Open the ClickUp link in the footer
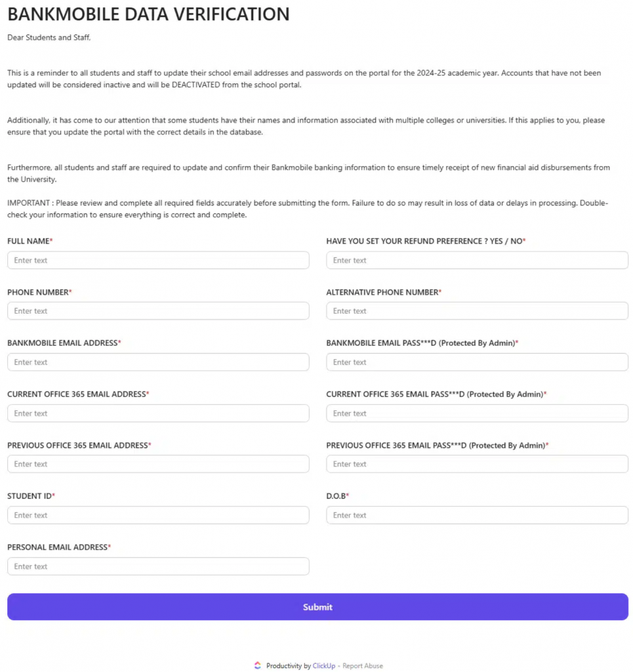Viewport: 633px width, 672px height. coord(323,665)
